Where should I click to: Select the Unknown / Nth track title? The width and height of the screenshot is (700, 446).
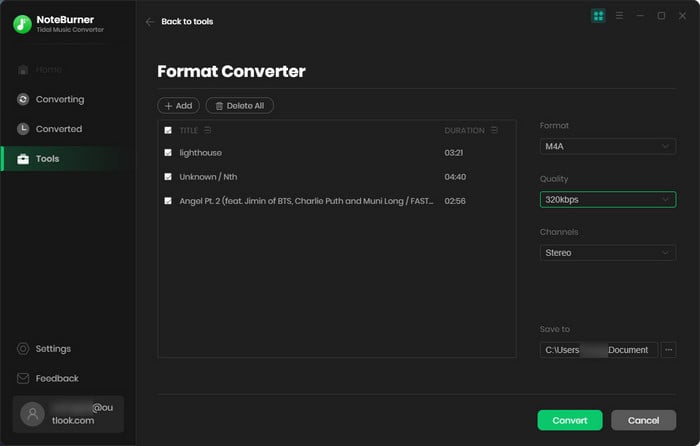coord(208,177)
